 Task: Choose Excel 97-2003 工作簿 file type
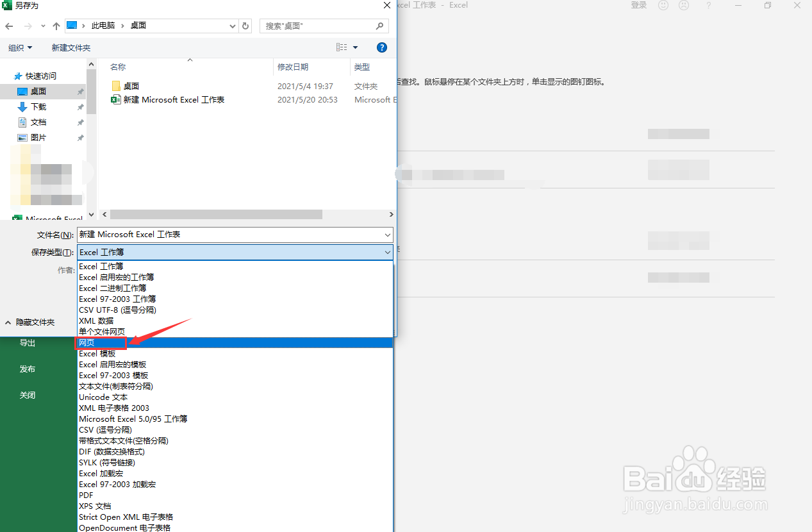(x=235, y=299)
